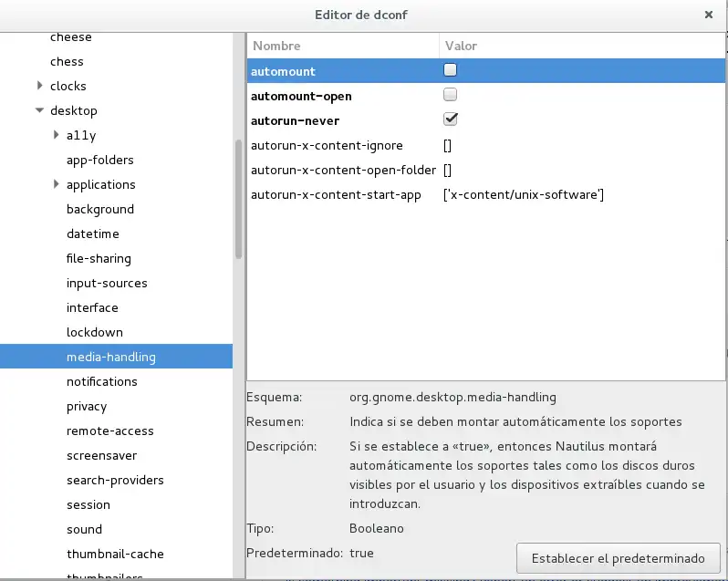The height and width of the screenshot is (581, 728).
Task: Expand the a11y tree node
Action: (x=57, y=135)
